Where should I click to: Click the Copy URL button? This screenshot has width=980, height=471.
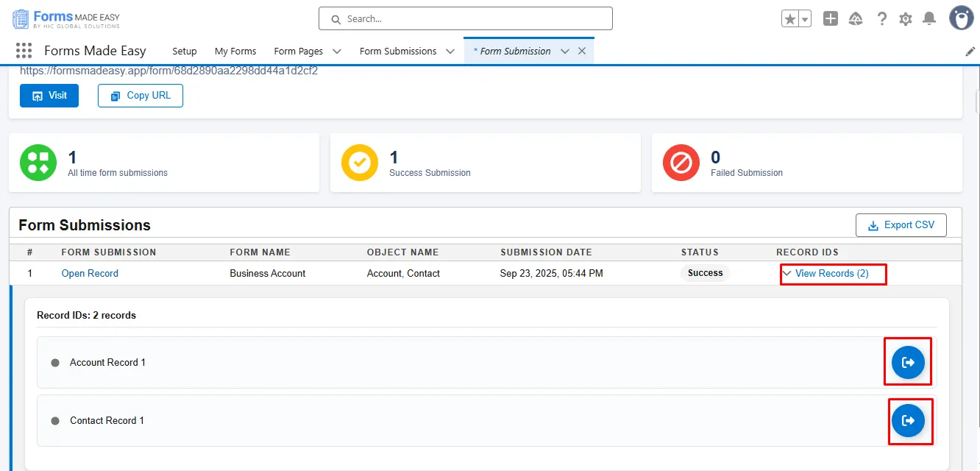pyautogui.click(x=141, y=96)
